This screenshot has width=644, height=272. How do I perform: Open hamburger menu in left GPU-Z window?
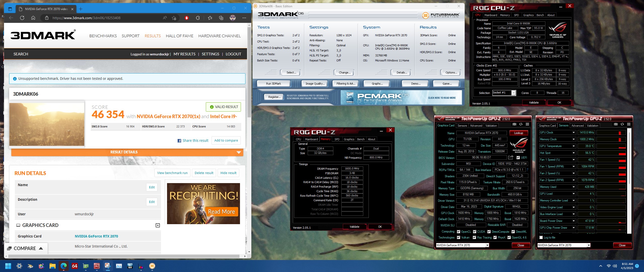(528, 124)
